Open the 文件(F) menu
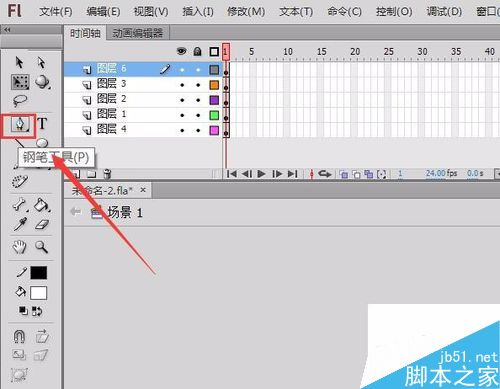The height and width of the screenshot is (389, 500). pos(56,12)
